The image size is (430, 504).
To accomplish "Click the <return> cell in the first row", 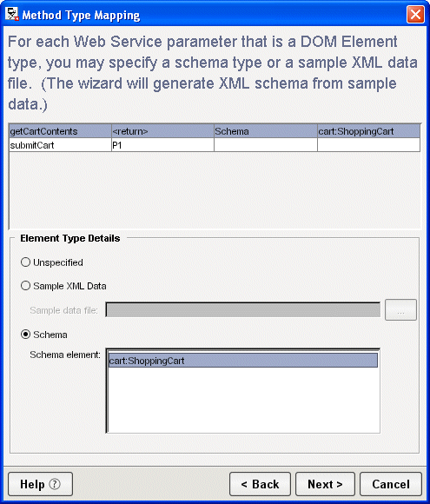I will tap(162, 131).
